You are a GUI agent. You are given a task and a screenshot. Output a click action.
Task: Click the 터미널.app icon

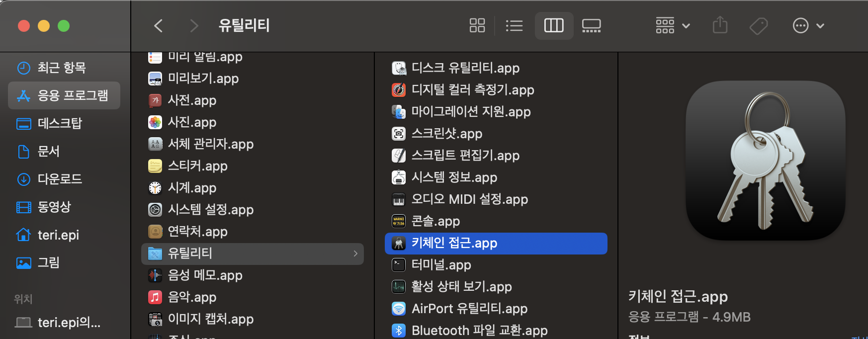399,265
